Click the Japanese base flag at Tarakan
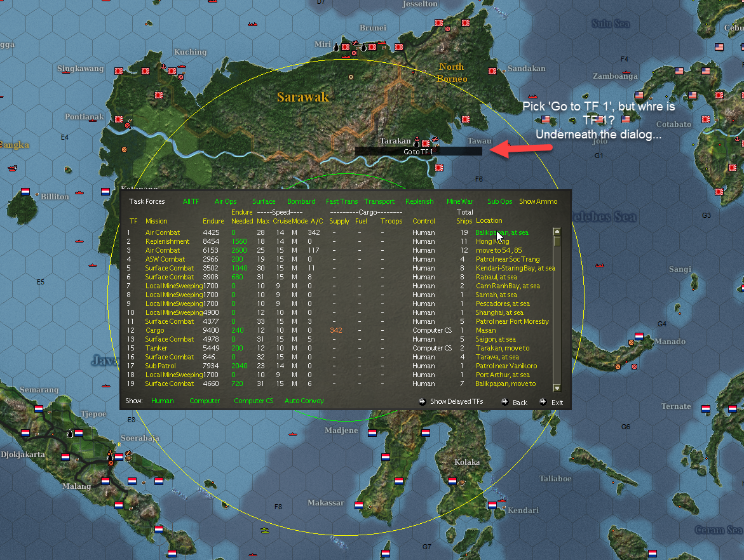 426,142
